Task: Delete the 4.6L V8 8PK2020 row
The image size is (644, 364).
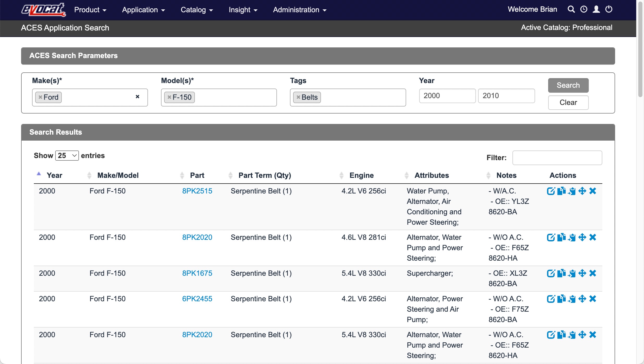Action: 593,237
